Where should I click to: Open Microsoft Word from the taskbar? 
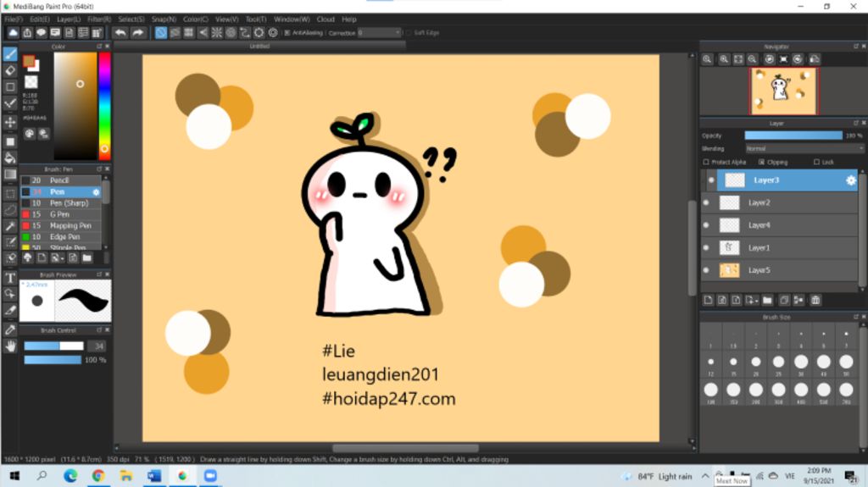[154, 476]
